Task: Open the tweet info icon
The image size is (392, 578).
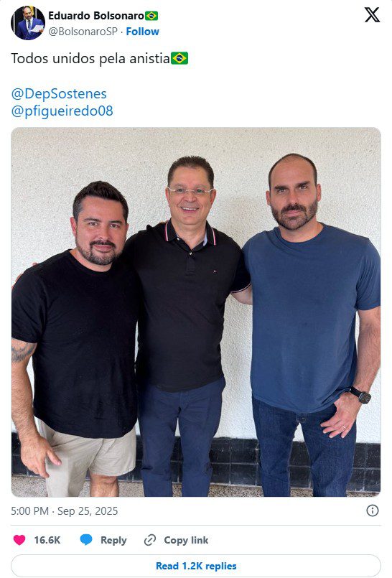Action: (x=373, y=511)
